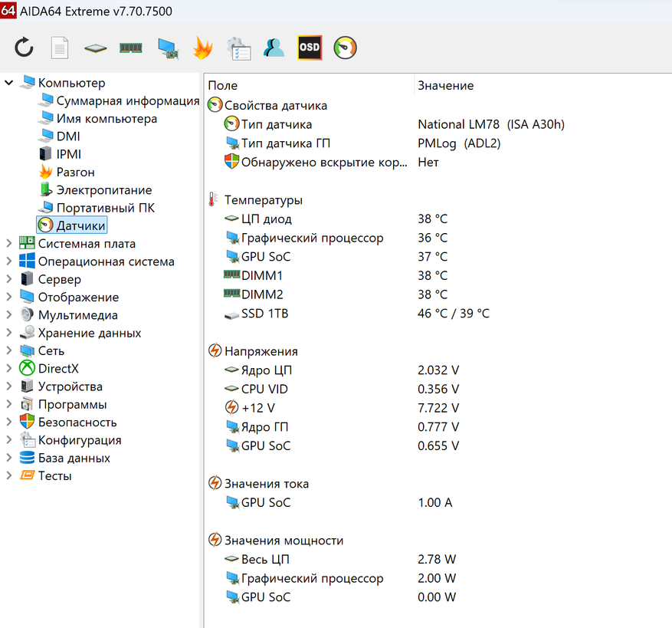Click the clipboard checklist toolbar icon

point(238,48)
